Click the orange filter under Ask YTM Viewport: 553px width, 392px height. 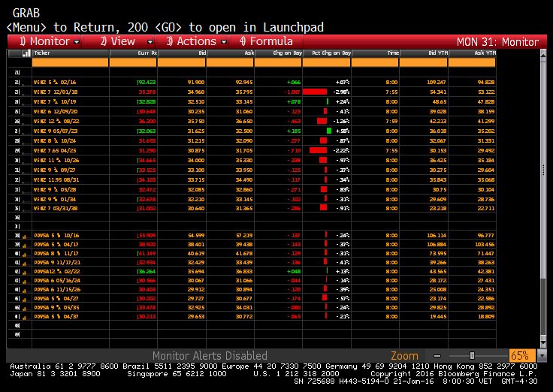(x=472, y=62)
